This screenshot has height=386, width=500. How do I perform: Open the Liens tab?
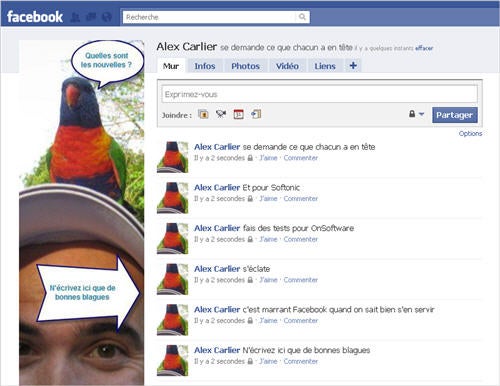[x=325, y=66]
